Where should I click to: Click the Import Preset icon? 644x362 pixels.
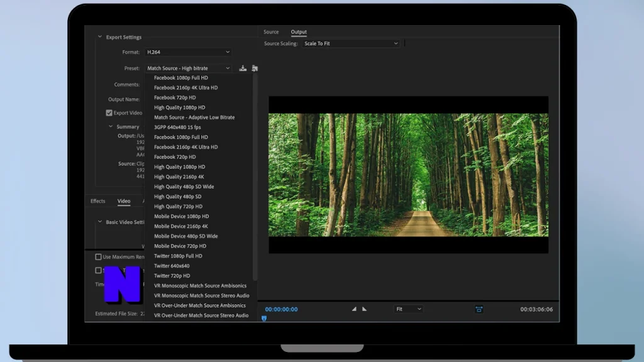[255, 68]
